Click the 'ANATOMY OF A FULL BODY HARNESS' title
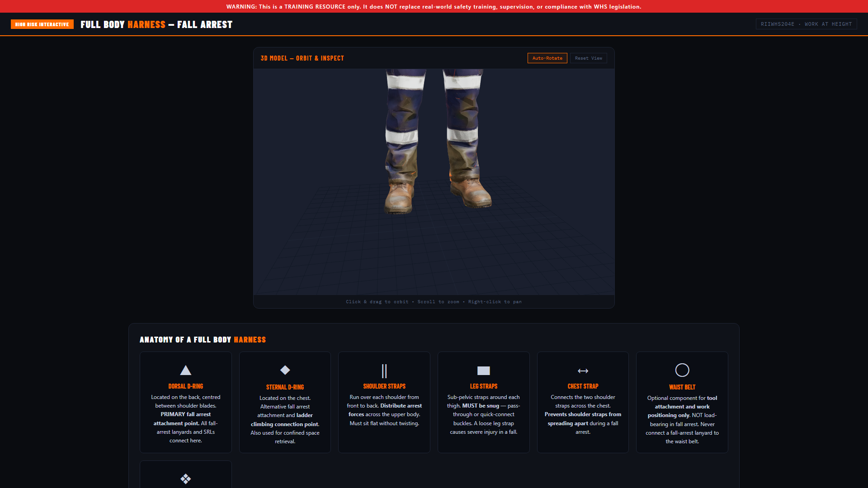 [x=203, y=340]
